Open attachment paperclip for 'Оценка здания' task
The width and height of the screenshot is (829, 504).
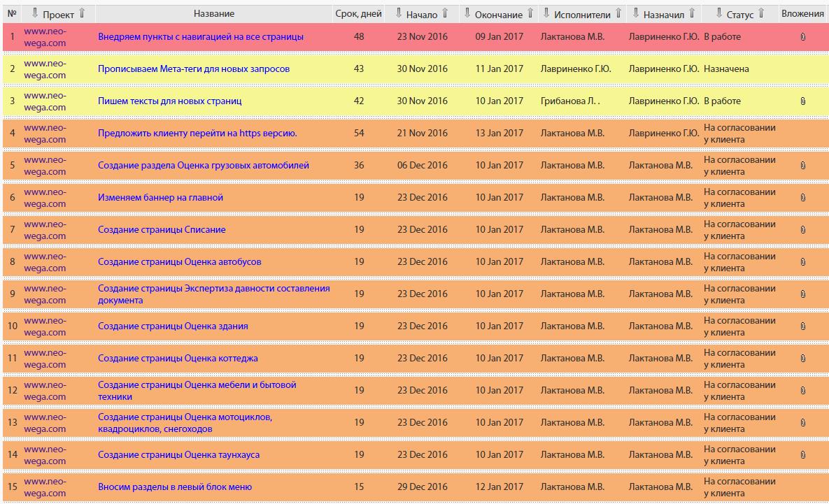click(802, 326)
